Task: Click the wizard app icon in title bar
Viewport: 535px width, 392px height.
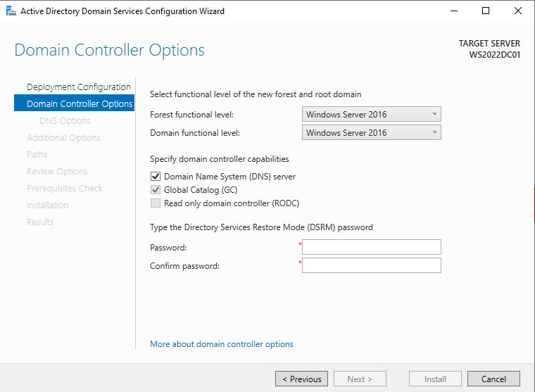Action: pyautogui.click(x=11, y=11)
